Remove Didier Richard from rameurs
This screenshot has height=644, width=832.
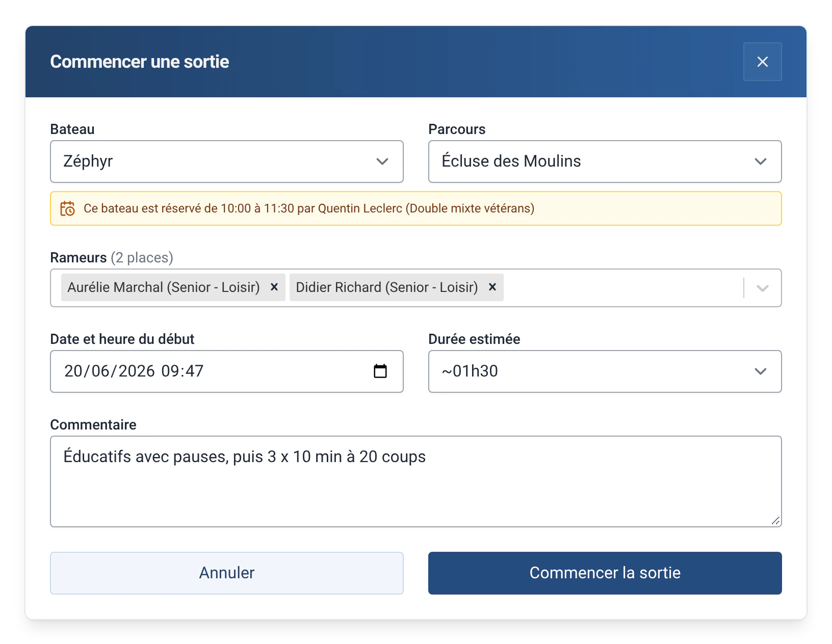pos(492,287)
